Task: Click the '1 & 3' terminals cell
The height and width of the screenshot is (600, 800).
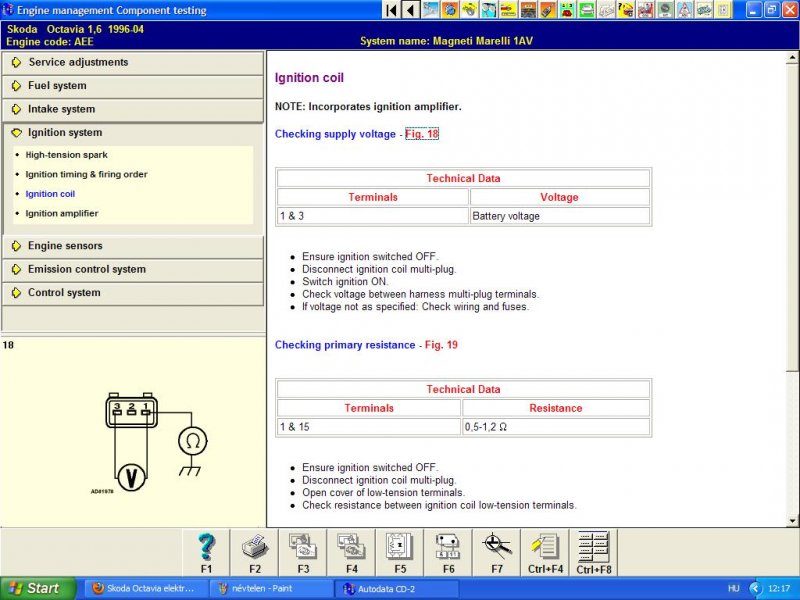Action: [372, 216]
